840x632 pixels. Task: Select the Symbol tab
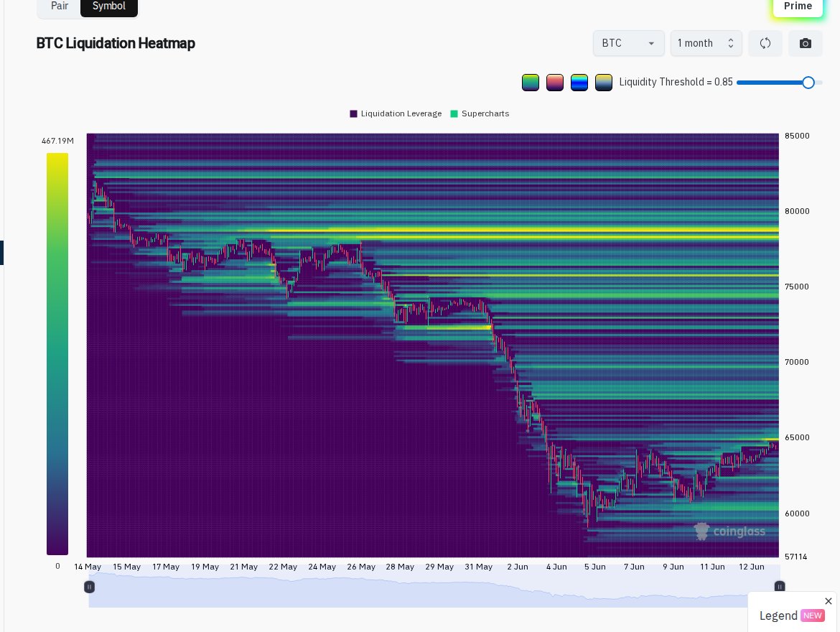pyautogui.click(x=109, y=6)
